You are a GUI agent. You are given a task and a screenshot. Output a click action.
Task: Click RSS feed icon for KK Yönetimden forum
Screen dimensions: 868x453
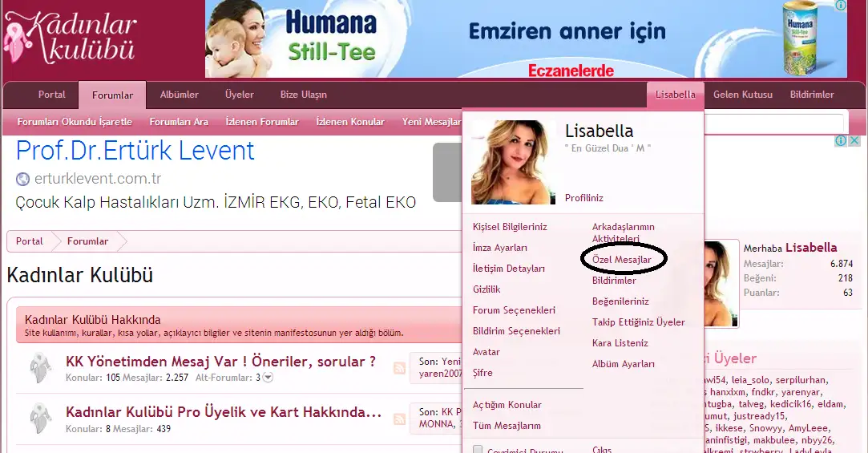pos(399,368)
